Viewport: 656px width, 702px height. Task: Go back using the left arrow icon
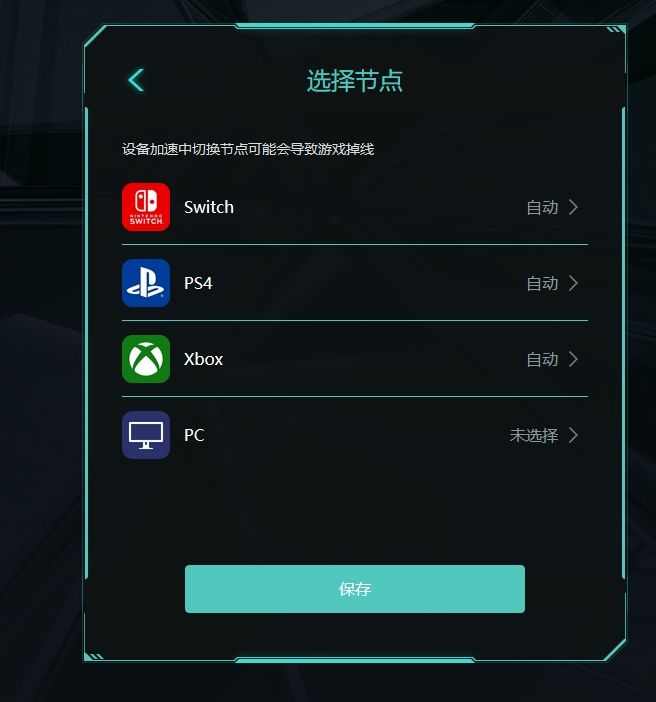(136, 80)
